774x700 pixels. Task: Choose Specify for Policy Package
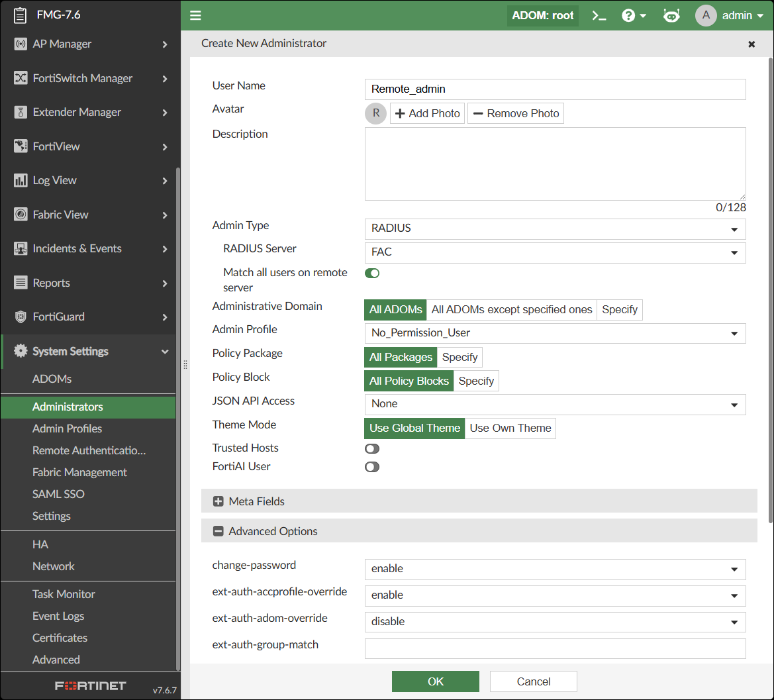460,357
